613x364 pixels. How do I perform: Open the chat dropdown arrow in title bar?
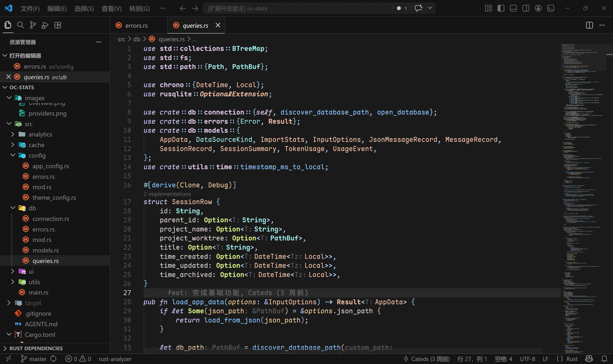tap(430, 8)
